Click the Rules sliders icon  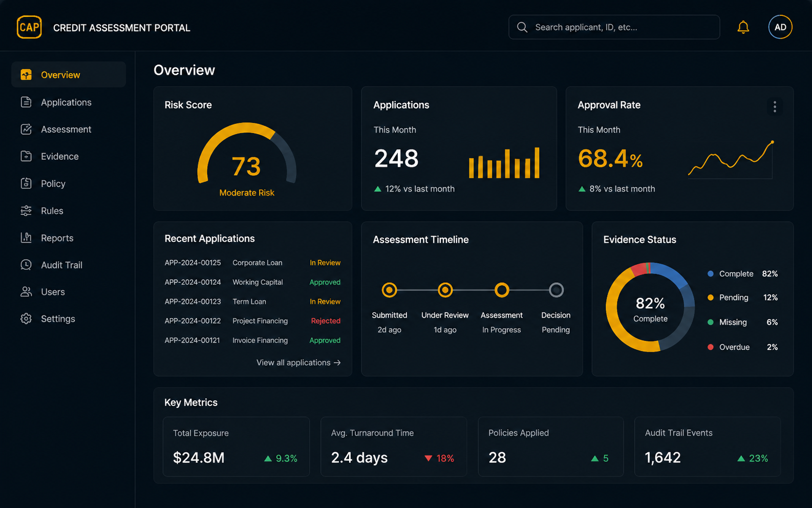[x=26, y=210]
